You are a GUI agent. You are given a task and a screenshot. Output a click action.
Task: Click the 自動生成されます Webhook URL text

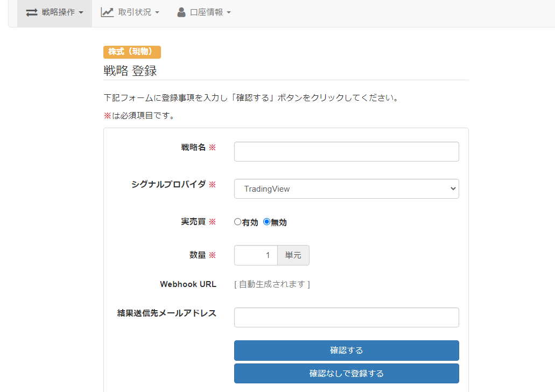point(271,284)
